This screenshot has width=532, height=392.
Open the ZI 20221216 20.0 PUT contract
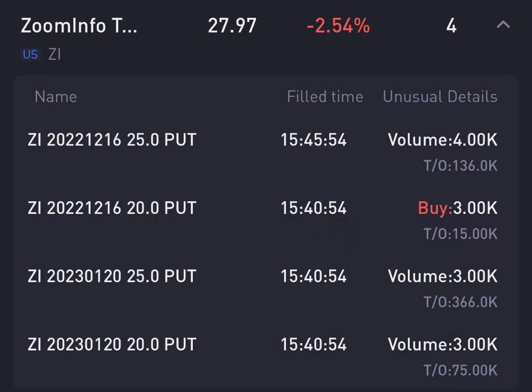click(112, 208)
